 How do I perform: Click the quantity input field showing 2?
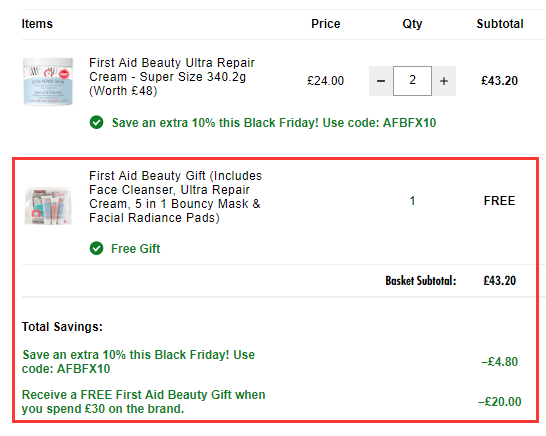[412, 81]
